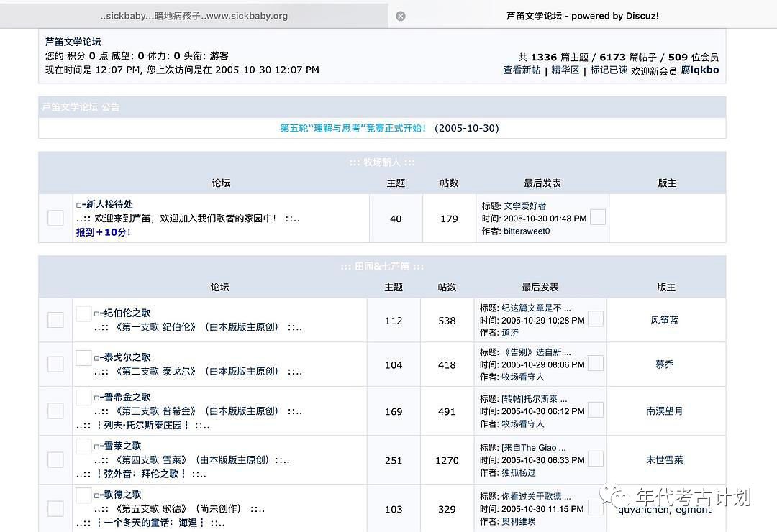Screen dimensions: 777x532
Task: Switch to the sickbaby.org tab
Action: click(194, 16)
